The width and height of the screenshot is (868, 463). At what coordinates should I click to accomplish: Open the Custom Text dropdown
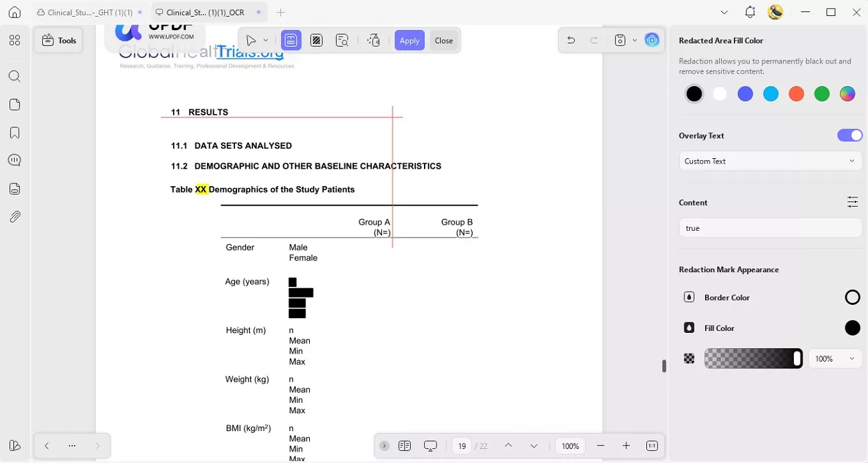coord(770,161)
